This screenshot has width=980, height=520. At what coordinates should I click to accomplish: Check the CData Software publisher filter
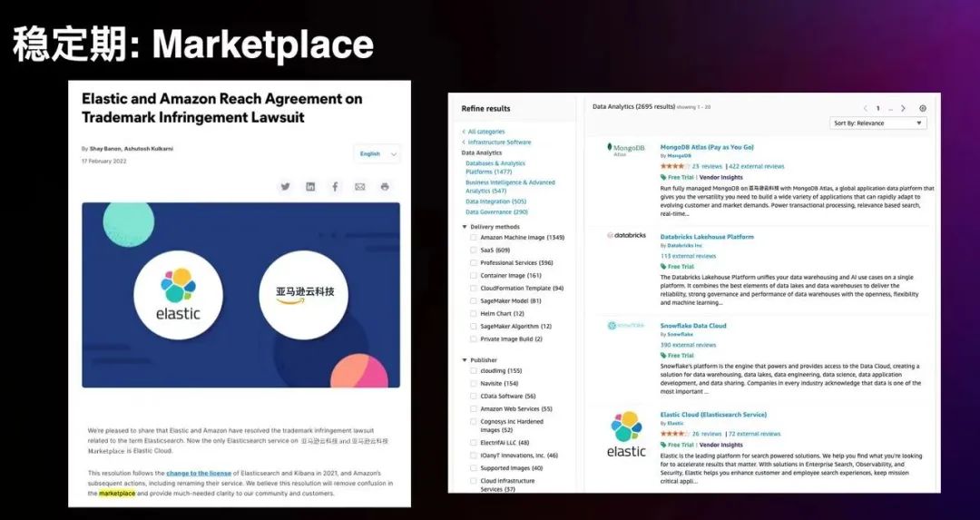[474, 397]
